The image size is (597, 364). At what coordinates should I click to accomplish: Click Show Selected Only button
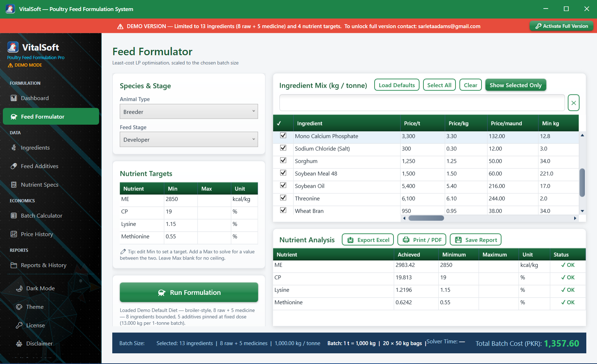click(x=515, y=85)
